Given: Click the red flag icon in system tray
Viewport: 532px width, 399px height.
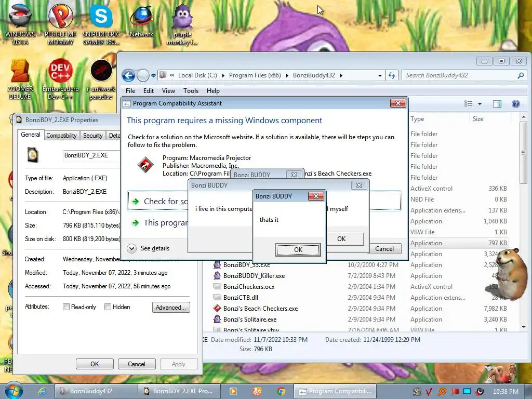Looking at the screenshot, I should pyautogui.click(x=455, y=391).
